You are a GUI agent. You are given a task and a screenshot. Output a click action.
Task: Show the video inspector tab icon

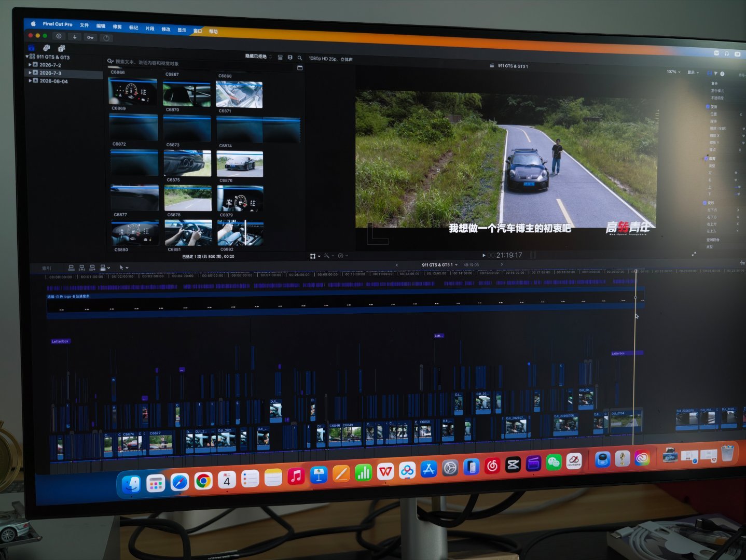coord(709,73)
